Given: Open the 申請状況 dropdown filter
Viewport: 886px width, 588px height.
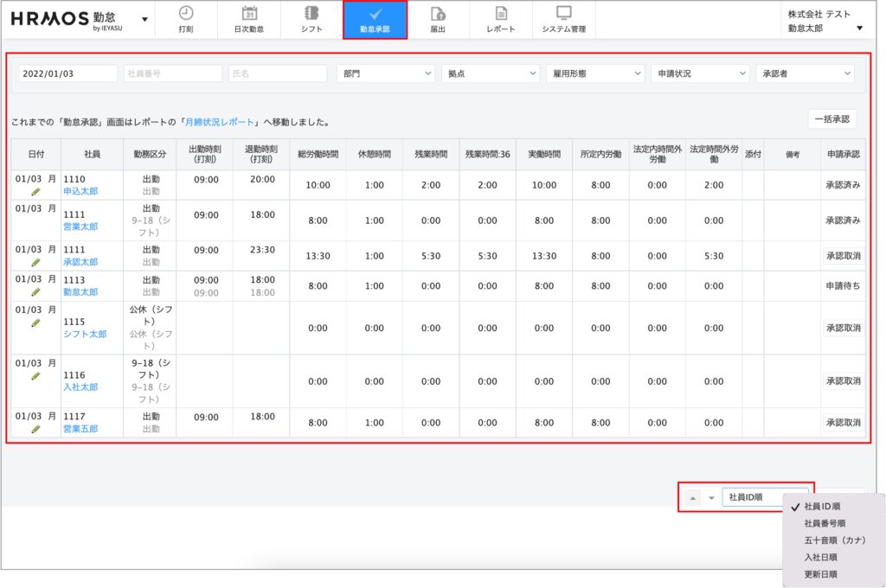Looking at the screenshot, I should click(700, 73).
